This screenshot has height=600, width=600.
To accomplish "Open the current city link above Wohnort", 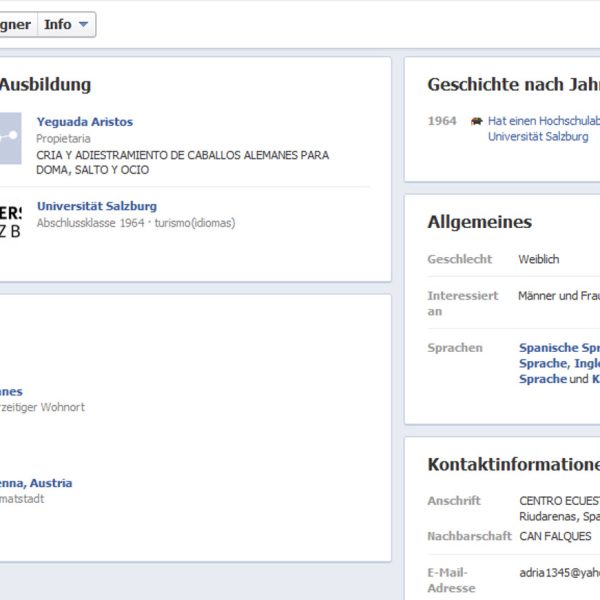I will pos(11,392).
